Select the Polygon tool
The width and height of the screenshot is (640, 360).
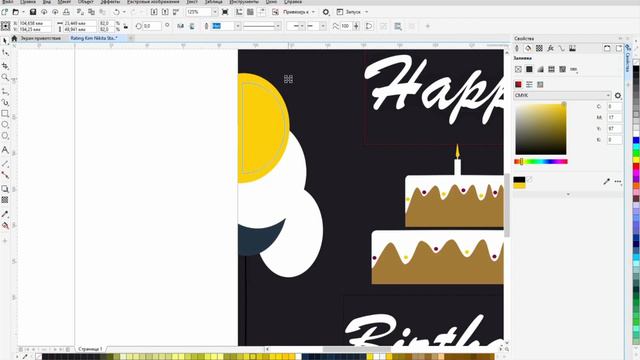(5, 136)
